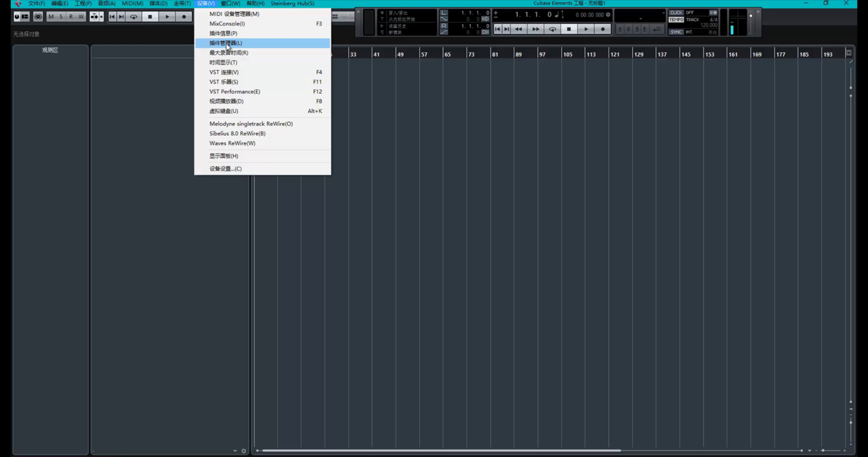Toggle the metronome CLICK button
Viewport: 868px width, 457px height.
[676, 13]
